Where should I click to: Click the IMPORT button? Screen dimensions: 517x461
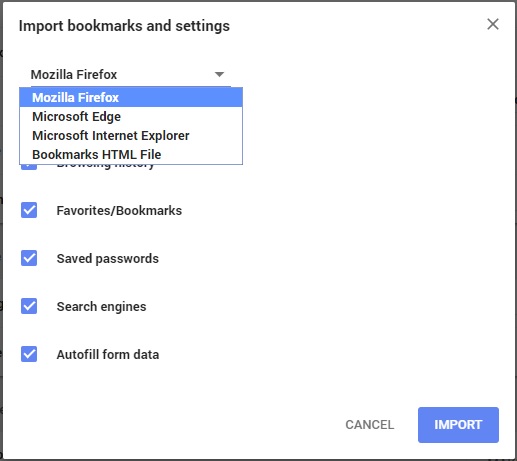click(458, 425)
